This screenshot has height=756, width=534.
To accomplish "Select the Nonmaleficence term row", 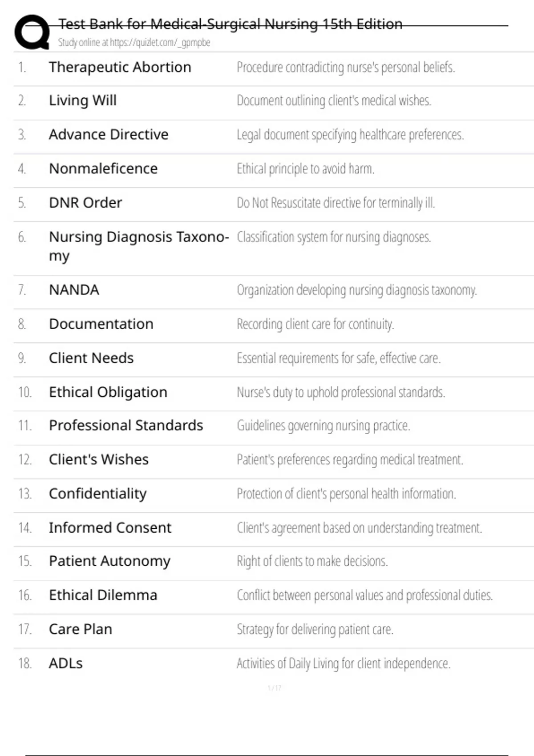I will [x=274, y=169].
